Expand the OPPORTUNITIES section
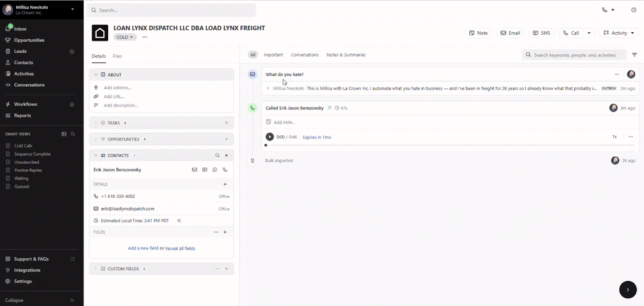The width and height of the screenshot is (644, 306). [96, 139]
